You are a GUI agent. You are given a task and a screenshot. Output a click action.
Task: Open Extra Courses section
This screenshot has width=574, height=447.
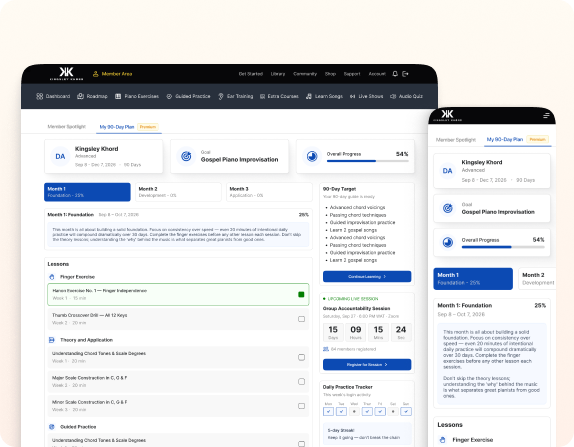[x=279, y=96]
